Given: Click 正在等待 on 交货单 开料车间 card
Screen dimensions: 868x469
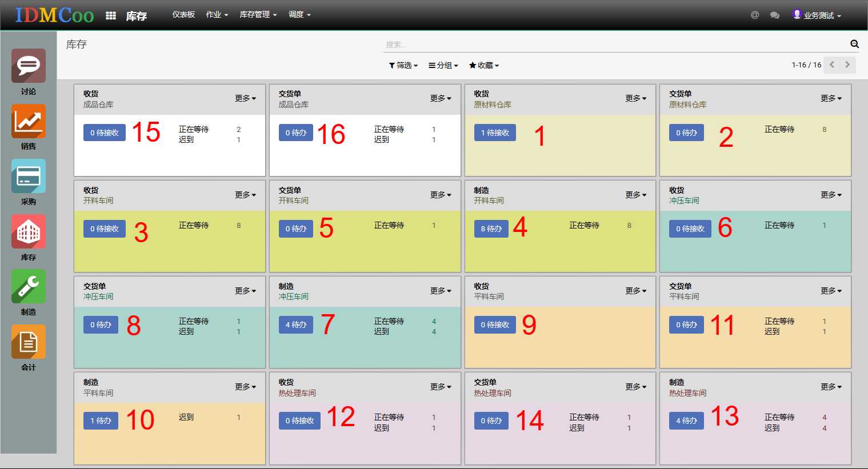Looking at the screenshot, I should (x=389, y=225).
